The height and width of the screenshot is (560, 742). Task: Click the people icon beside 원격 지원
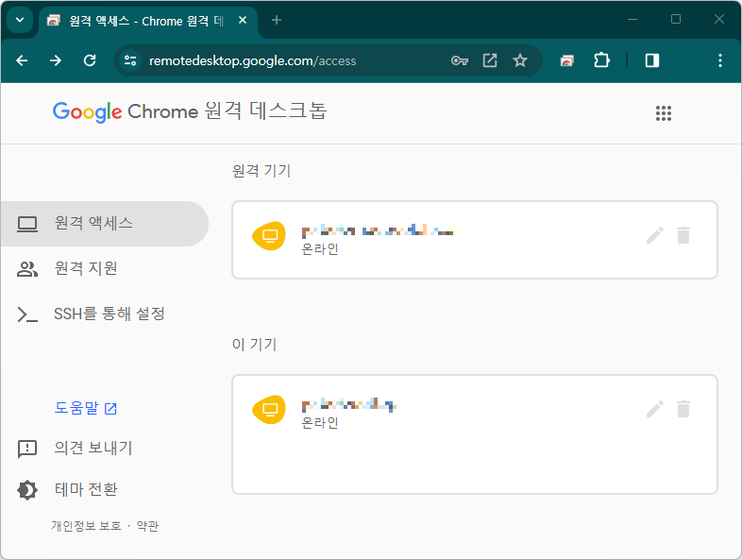[27, 269]
